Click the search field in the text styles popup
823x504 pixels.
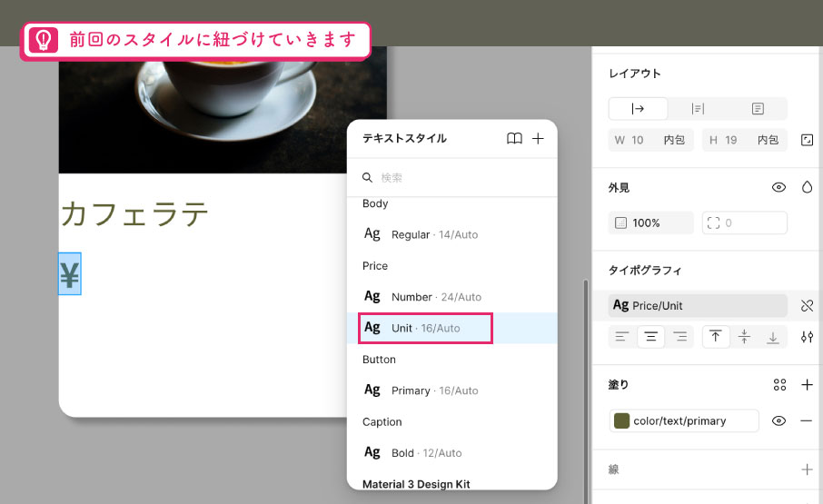click(451, 178)
